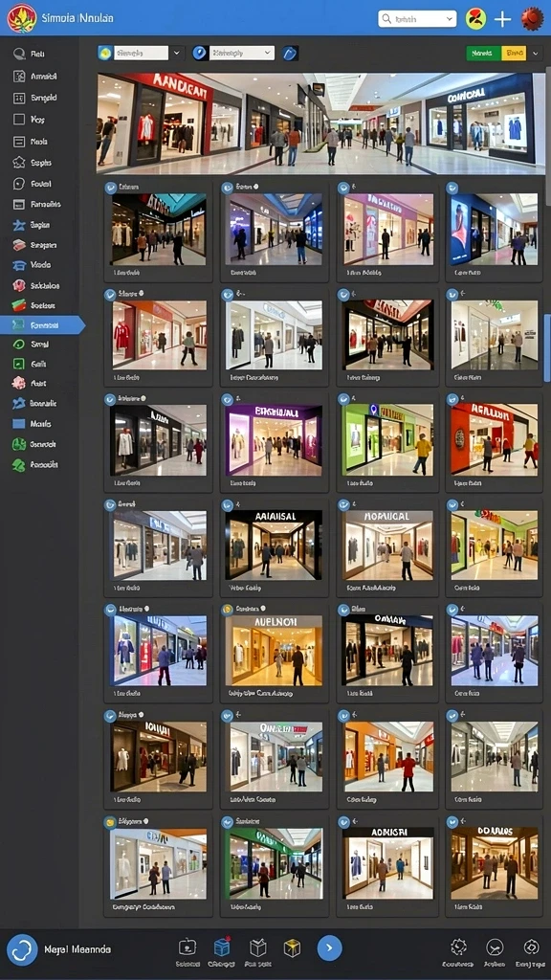Toggle the checkmark on the ADIUSRI store card

click(343, 821)
